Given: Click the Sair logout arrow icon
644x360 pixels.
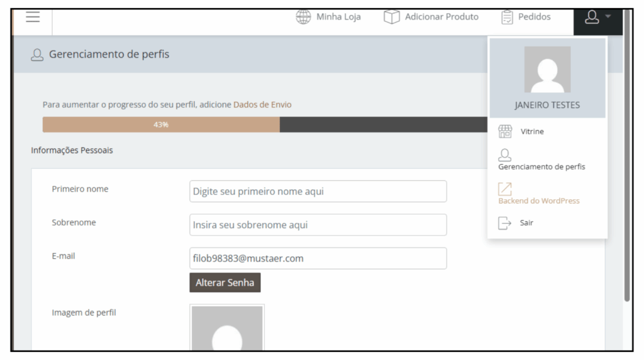Looking at the screenshot, I should (505, 223).
